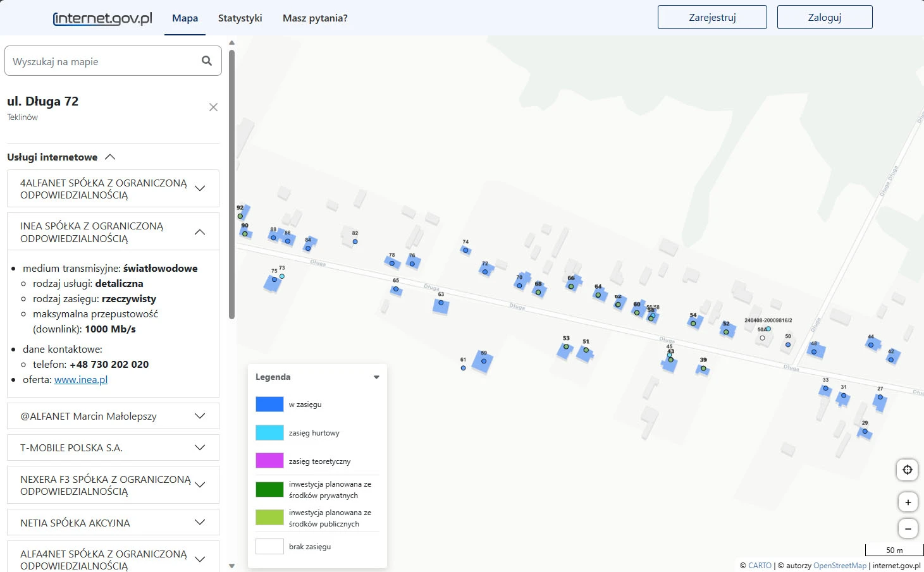Open the Masz pytania? page
The image size is (924, 572).
click(x=315, y=18)
